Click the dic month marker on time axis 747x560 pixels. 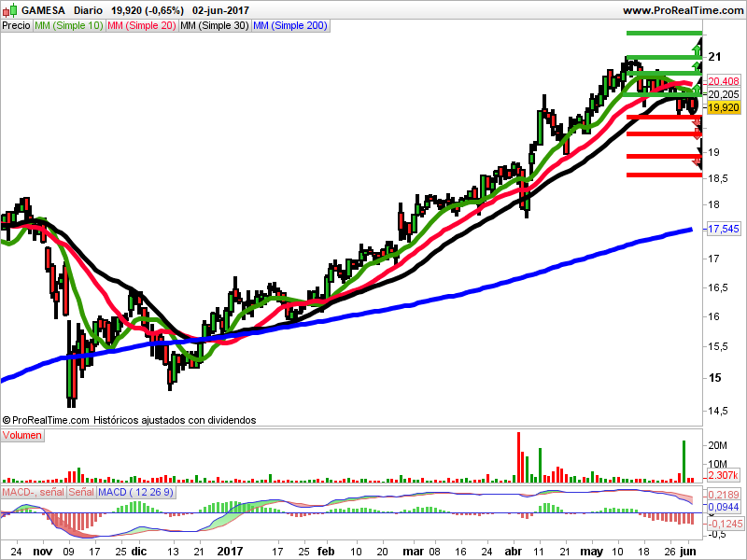point(139,552)
